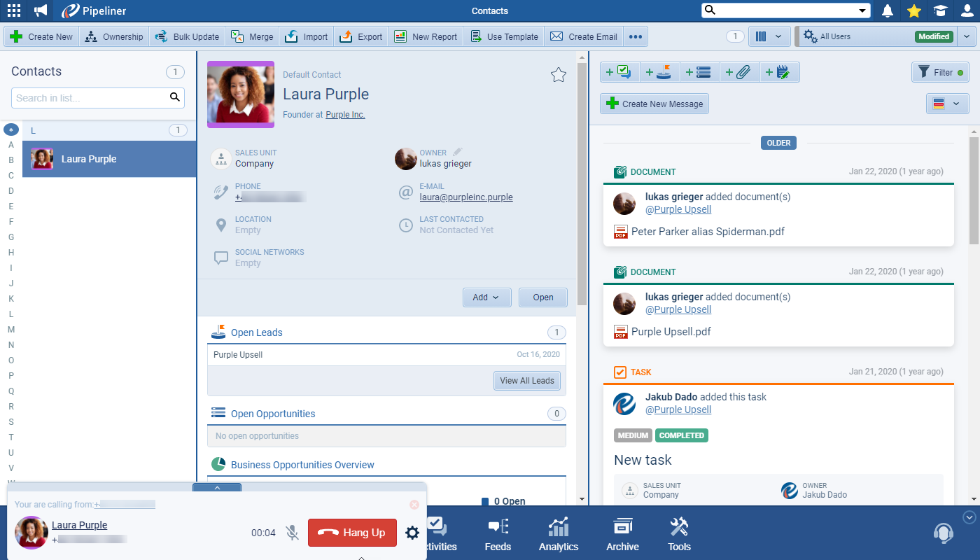
Task: Add a new task from the feed toolbar
Action: pyautogui.click(x=619, y=72)
